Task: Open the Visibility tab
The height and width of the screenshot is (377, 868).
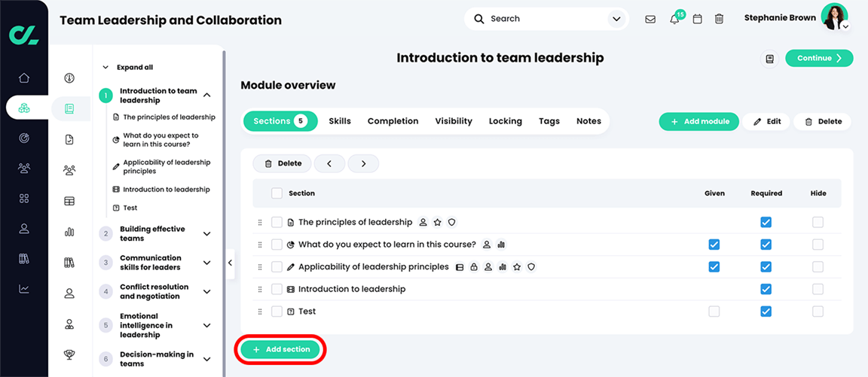Action: pyautogui.click(x=454, y=121)
